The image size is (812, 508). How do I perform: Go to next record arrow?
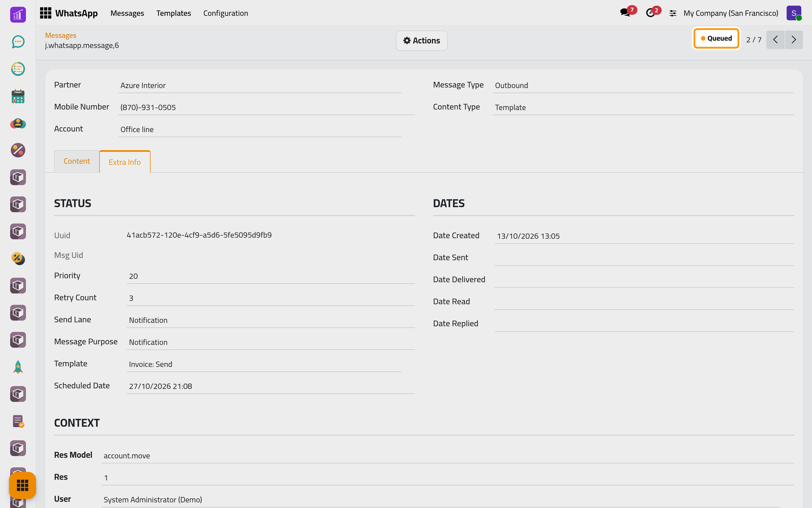[794, 40]
